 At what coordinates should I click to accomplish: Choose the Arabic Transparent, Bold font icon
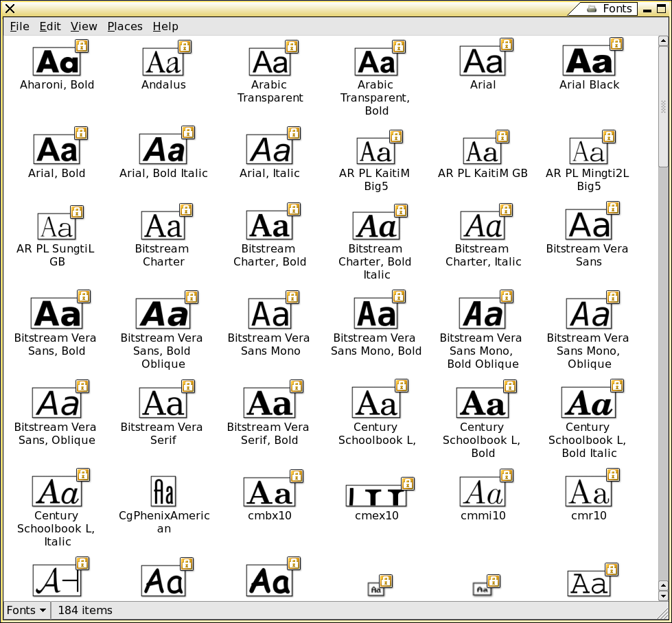point(376,61)
